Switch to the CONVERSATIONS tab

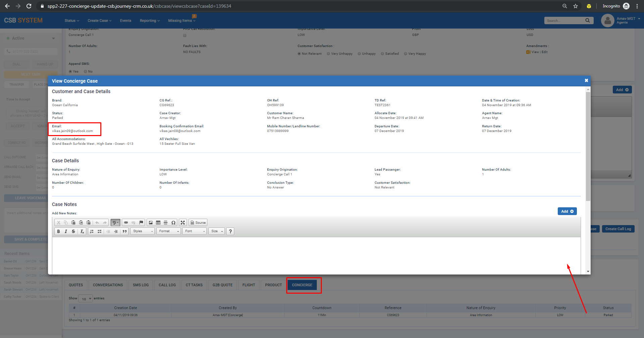[108, 285]
